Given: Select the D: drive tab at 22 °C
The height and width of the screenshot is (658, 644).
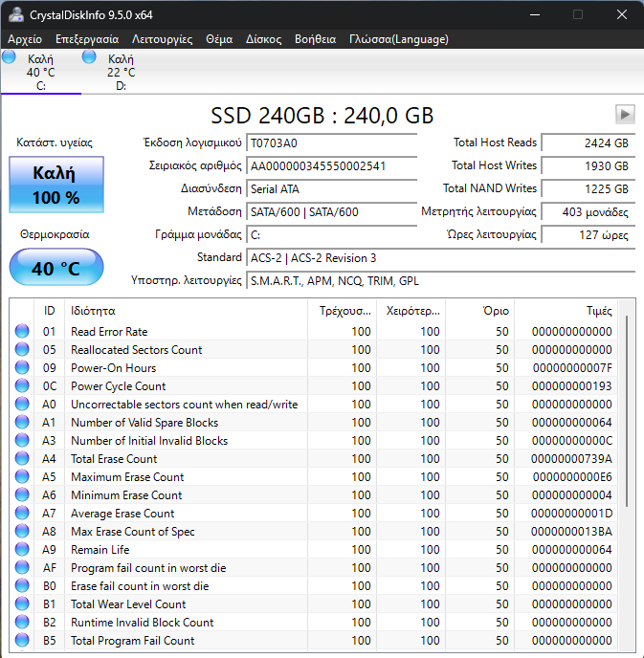Looking at the screenshot, I should [x=121, y=72].
